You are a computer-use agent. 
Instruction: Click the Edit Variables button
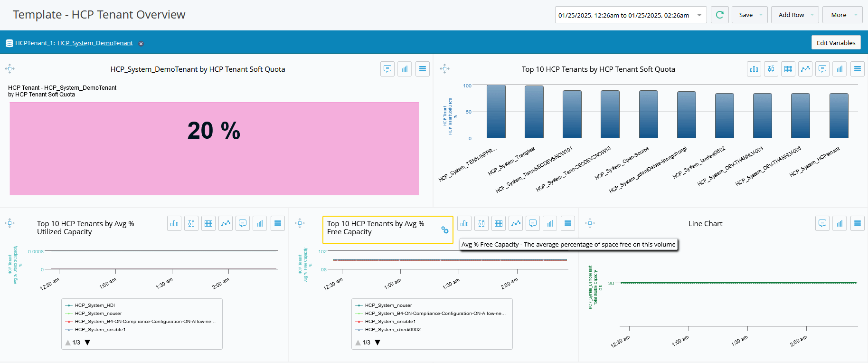tap(836, 43)
